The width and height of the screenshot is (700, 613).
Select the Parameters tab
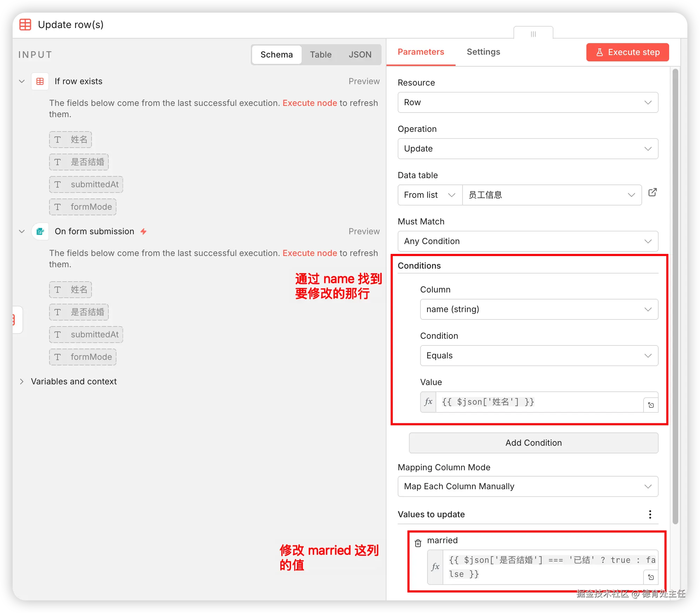420,52
